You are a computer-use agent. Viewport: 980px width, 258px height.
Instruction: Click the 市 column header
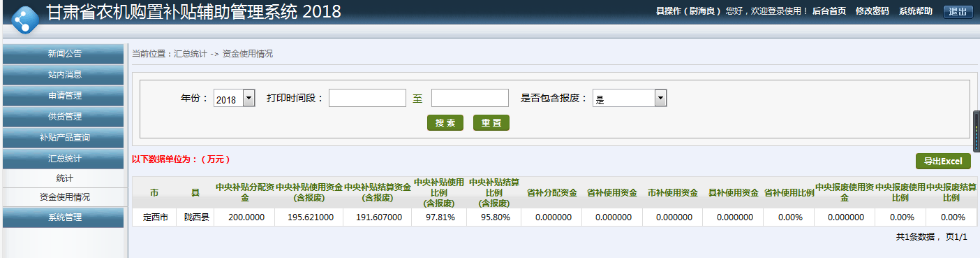coord(154,192)
